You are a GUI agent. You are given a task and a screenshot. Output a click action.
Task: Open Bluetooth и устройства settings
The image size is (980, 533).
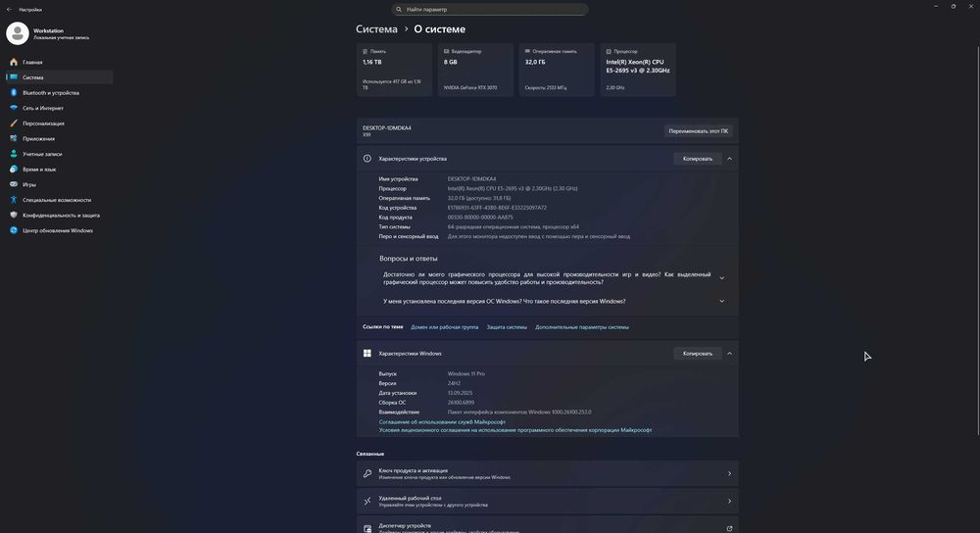click(60, 92)
